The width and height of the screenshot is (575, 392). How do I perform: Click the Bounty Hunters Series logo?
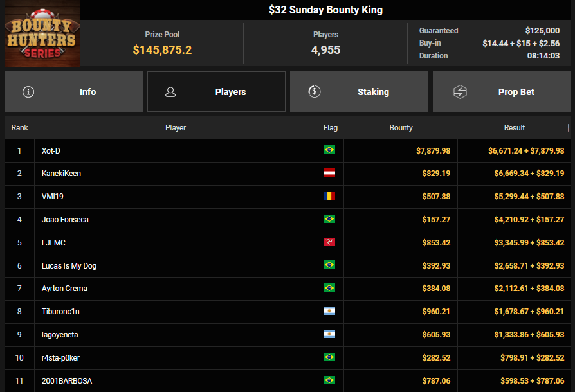click(x=42, y=33)
